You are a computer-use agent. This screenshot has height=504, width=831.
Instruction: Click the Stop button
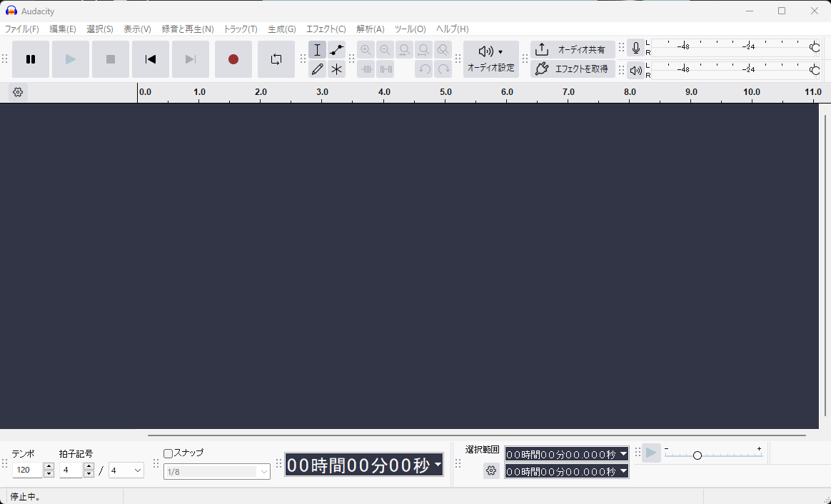click(x=110, y=59)
